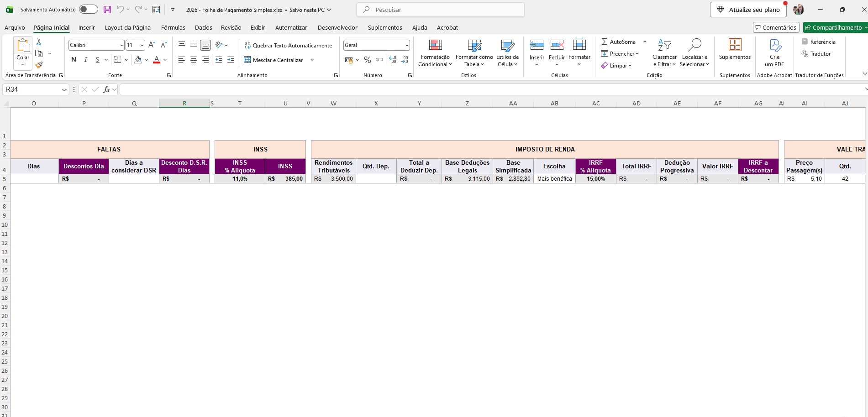The width and height of the screenshot is (868, 417).
Task: Open the Fórmulas ribbon tab
Action: pos(173,27)
